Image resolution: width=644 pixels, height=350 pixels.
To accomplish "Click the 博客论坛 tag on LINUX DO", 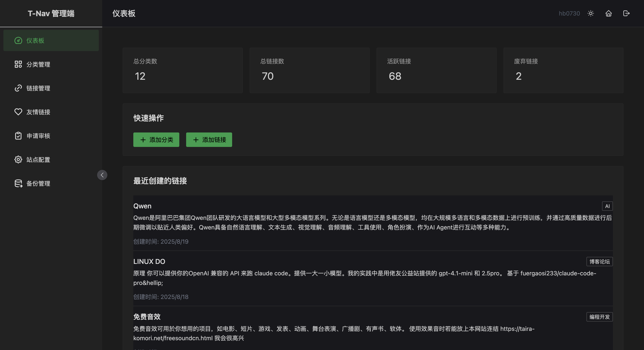I will pyautogui.click(x=599, y=262).
